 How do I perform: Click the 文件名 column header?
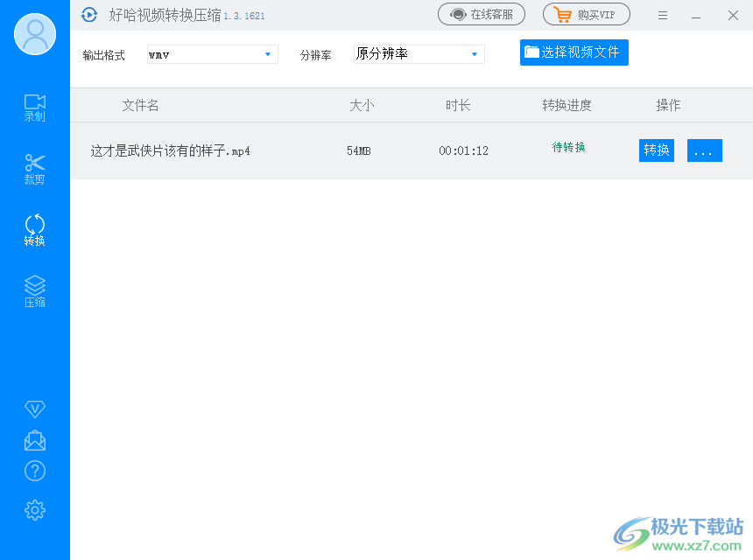140,105
